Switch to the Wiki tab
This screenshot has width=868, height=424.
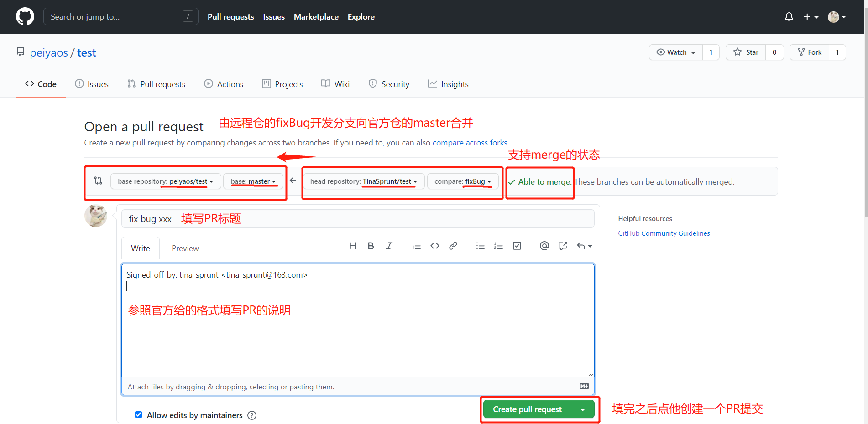(x=335, y=84)
